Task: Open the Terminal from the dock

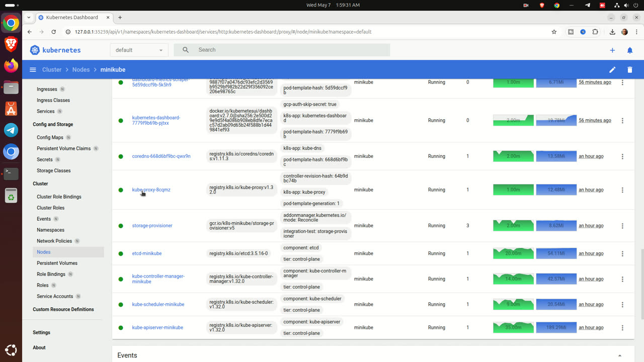Action: tap(11, 173)
